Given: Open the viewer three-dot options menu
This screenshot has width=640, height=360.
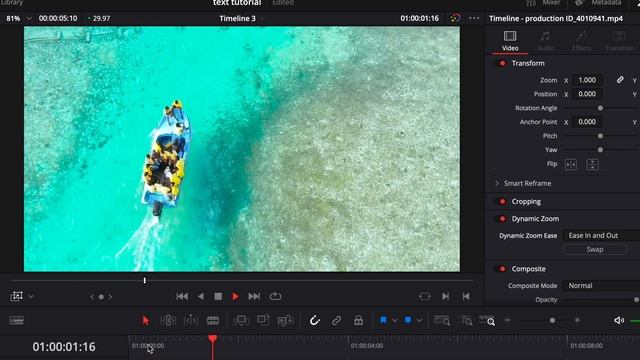Looking at the screenshot, I should [x=474, y=18].
